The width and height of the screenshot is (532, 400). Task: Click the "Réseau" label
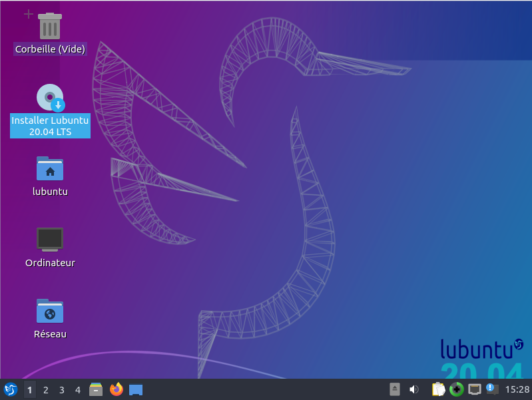[x=50, y=334]
